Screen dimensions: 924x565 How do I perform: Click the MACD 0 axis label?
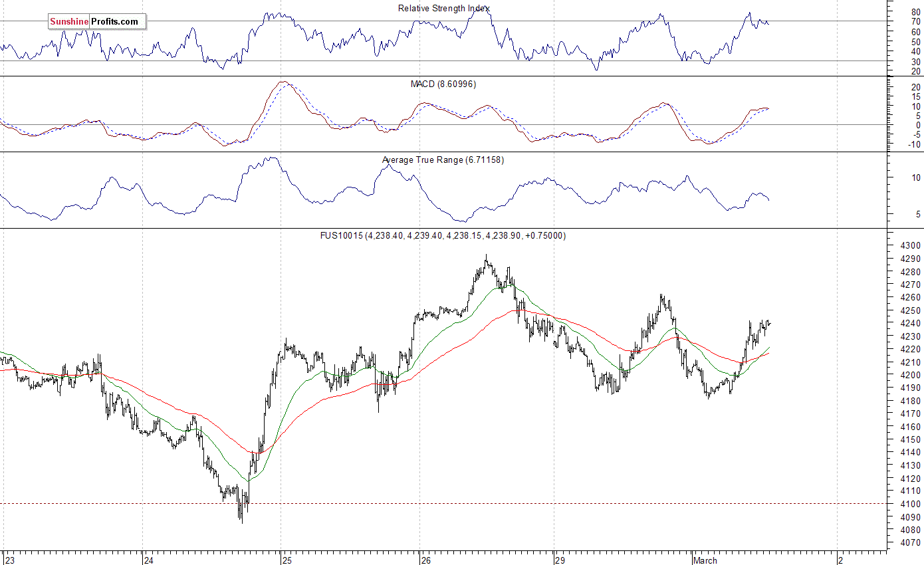[x=918, y=125]
